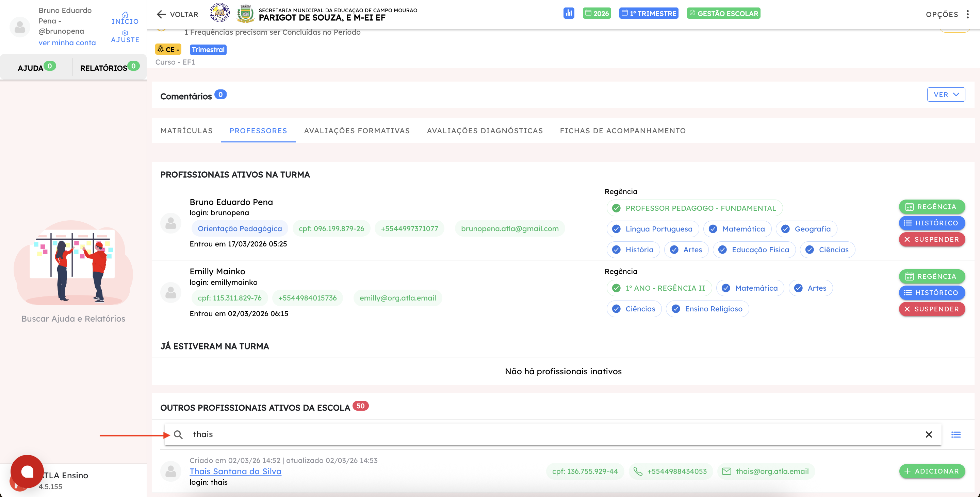980x497 pixels.
Task: Open HISTÓRICO for Emilly Mainko
Action: coord(932,293)
